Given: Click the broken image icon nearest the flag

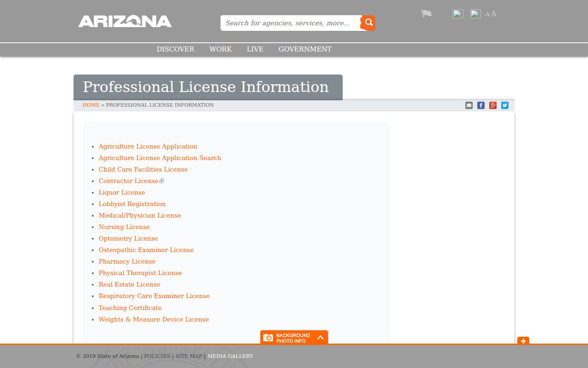Looking at the screenshot, I should [458, 14].
